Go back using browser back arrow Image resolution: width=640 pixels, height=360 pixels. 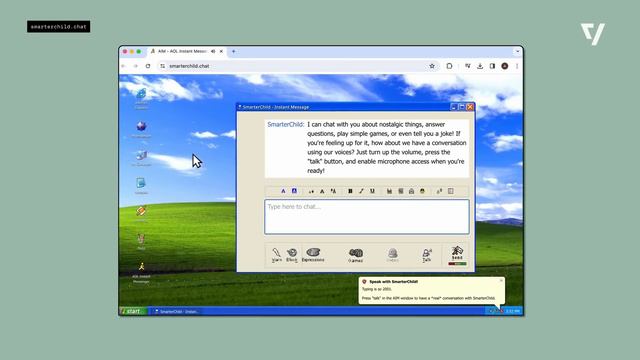coord(124,66)
